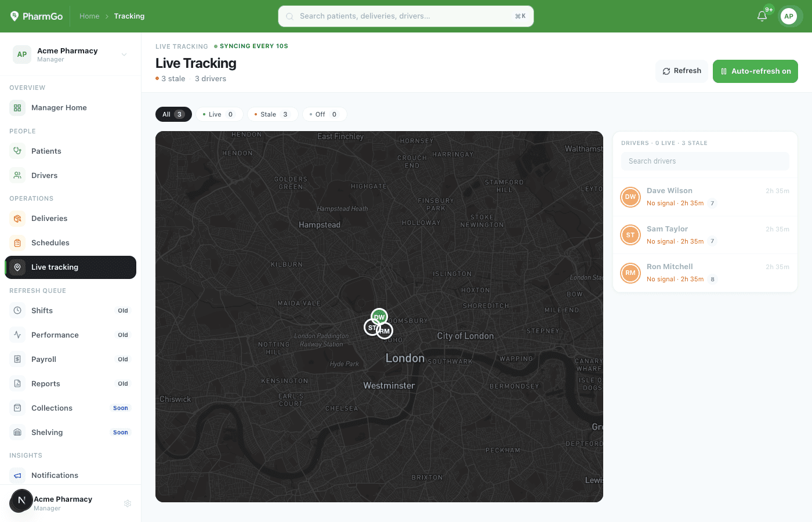The height and width of the screenshot is (522, 812).
Task: Open Collections in the sidebar
Action: point(71,408)
